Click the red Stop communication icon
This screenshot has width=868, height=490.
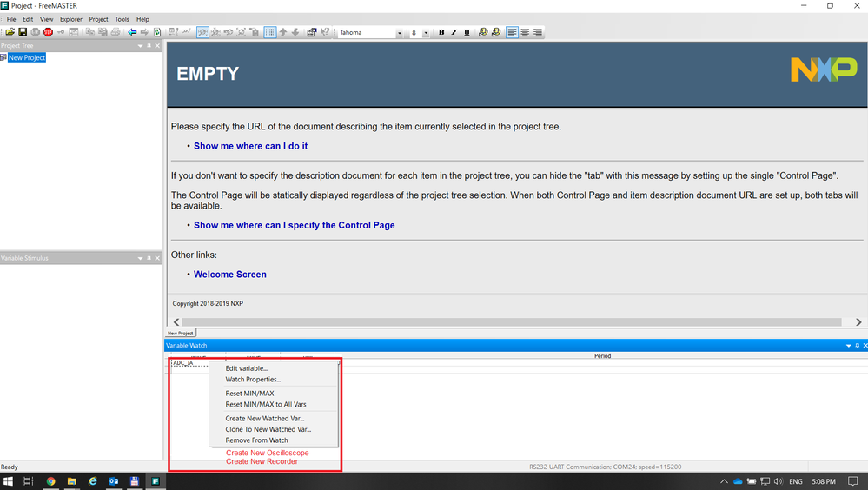[x=48, y=32]
